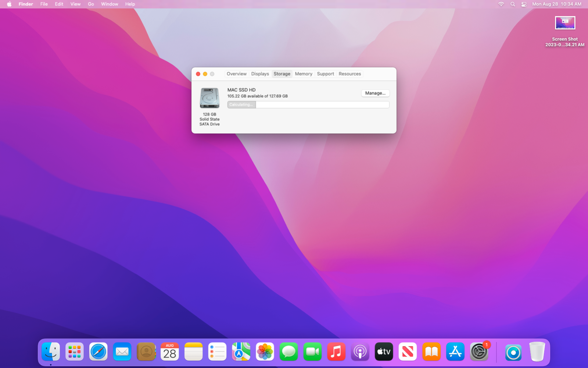Click the MAC SSD HD drive icon
Image resolution: width=588 pixels, height=368 pixels.
click(209, 98)
